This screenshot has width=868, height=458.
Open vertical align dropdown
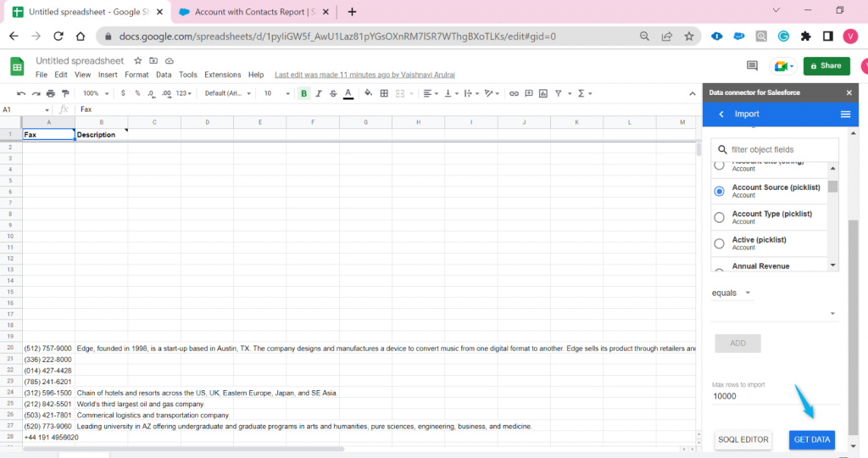click(451, 93)
